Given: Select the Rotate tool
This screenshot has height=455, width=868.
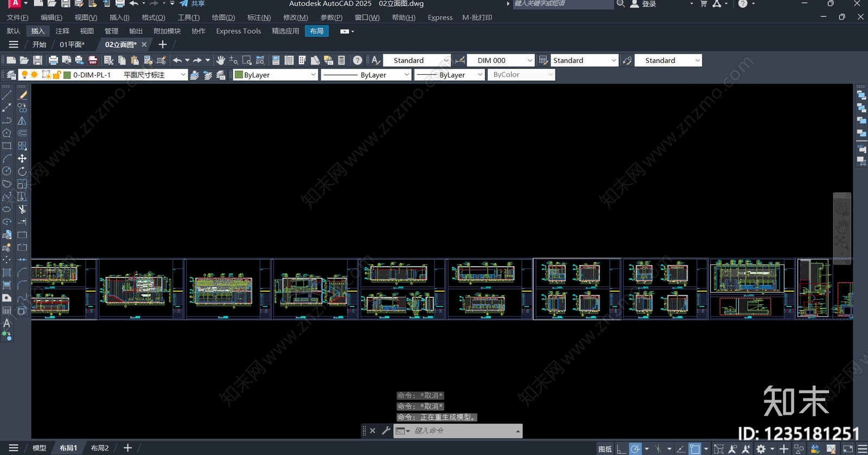Looking at the screenshot, I should 22,171.
